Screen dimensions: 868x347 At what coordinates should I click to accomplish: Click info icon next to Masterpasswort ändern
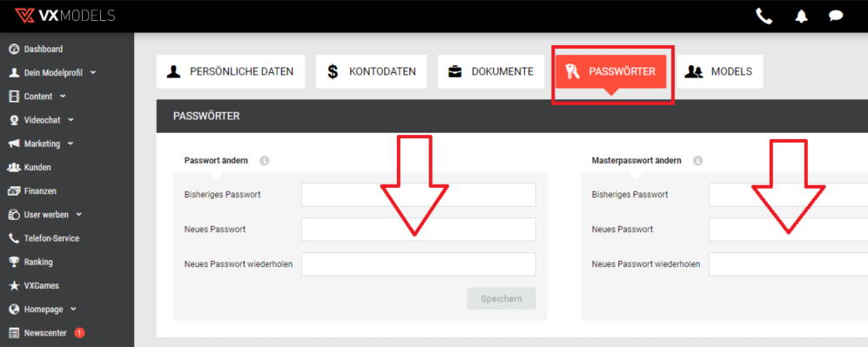(698, 161)
